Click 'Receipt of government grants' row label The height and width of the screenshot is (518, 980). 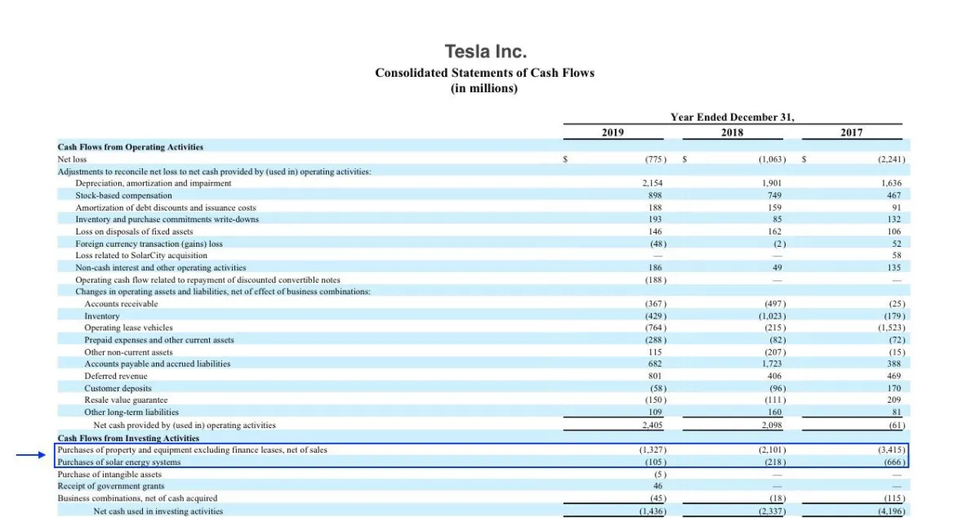111,485
